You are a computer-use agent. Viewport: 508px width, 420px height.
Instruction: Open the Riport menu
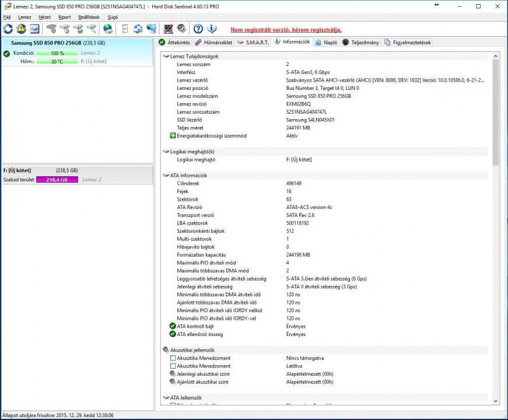coord(65,17)
